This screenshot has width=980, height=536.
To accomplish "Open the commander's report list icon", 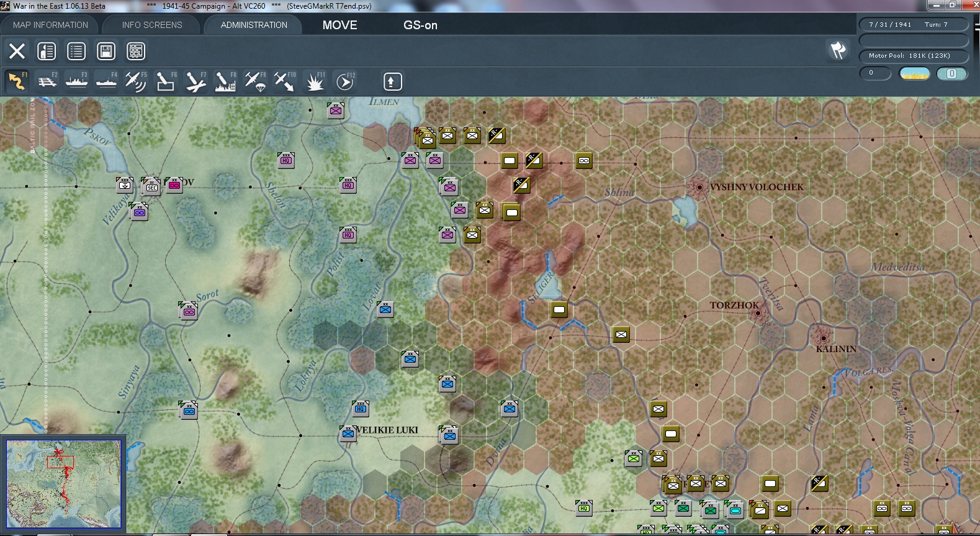I will 76,51.
